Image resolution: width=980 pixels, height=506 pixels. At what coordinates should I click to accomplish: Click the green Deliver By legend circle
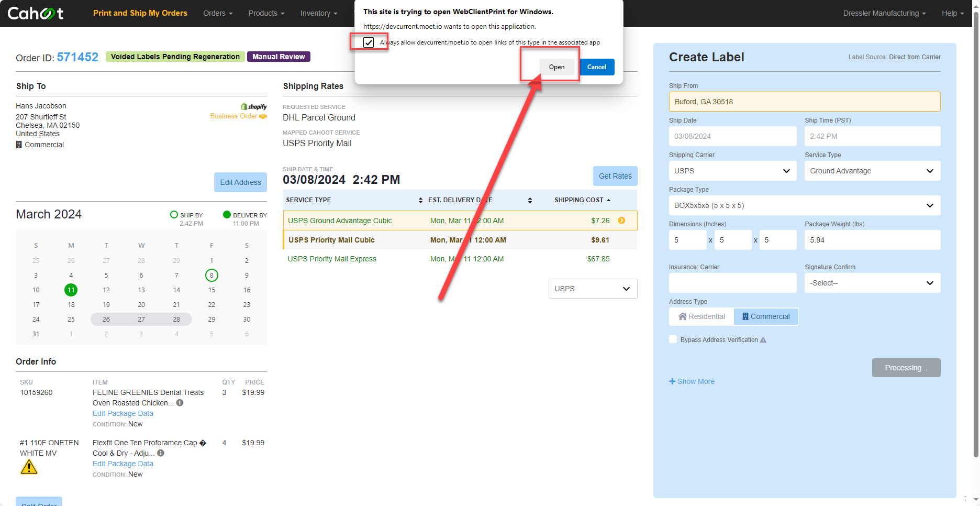[227, 215]
